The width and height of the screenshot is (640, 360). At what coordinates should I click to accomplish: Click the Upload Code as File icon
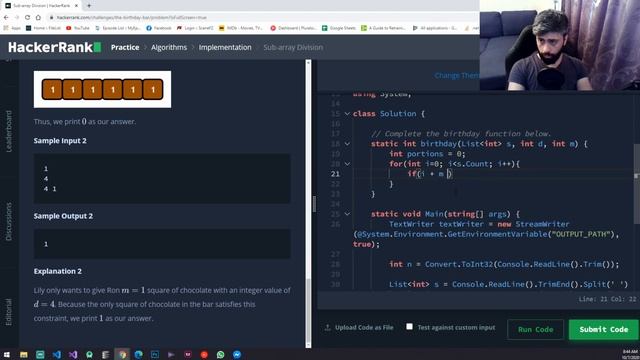point(327,327)
